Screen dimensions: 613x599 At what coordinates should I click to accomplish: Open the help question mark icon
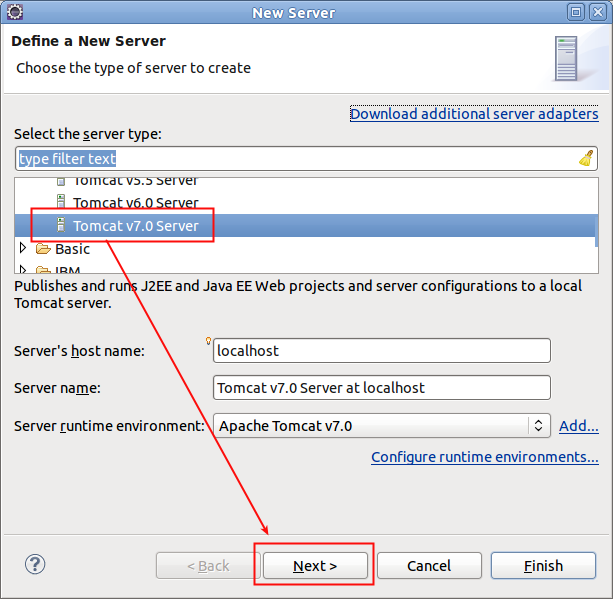(35, 564)
